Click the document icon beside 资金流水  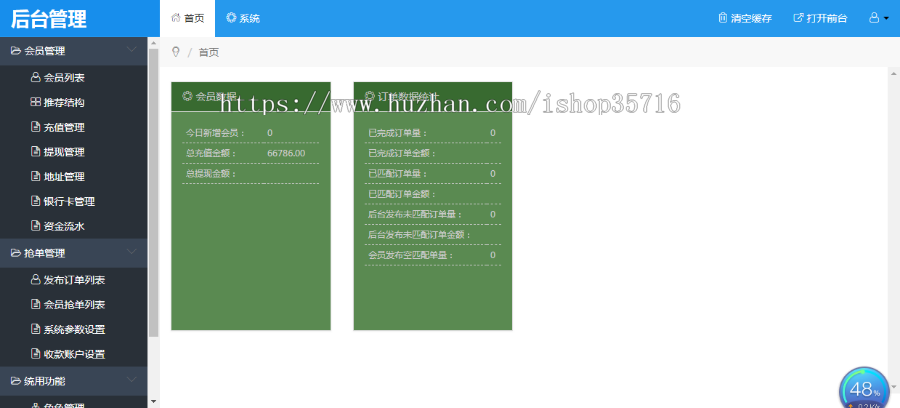pos(36,226)
